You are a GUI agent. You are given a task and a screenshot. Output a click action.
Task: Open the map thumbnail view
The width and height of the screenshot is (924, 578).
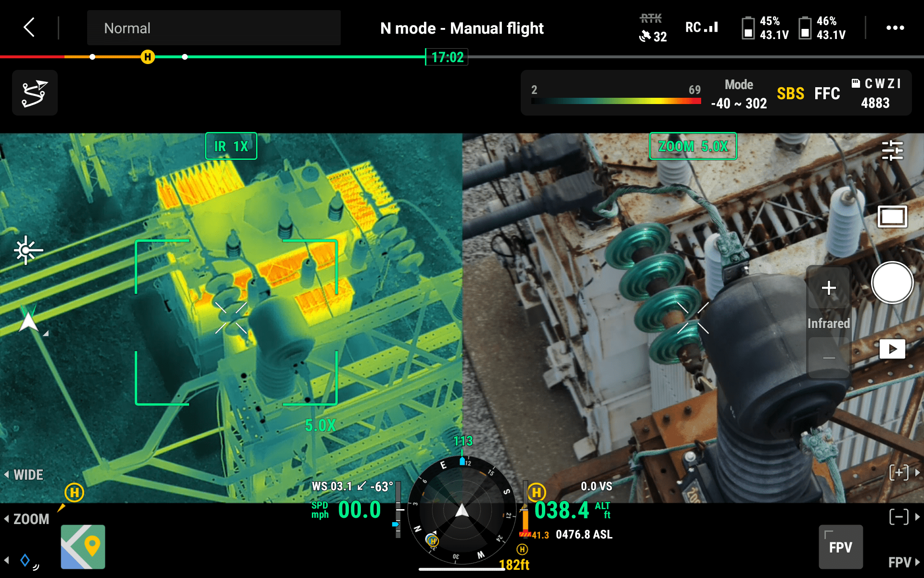click(83, 547)
